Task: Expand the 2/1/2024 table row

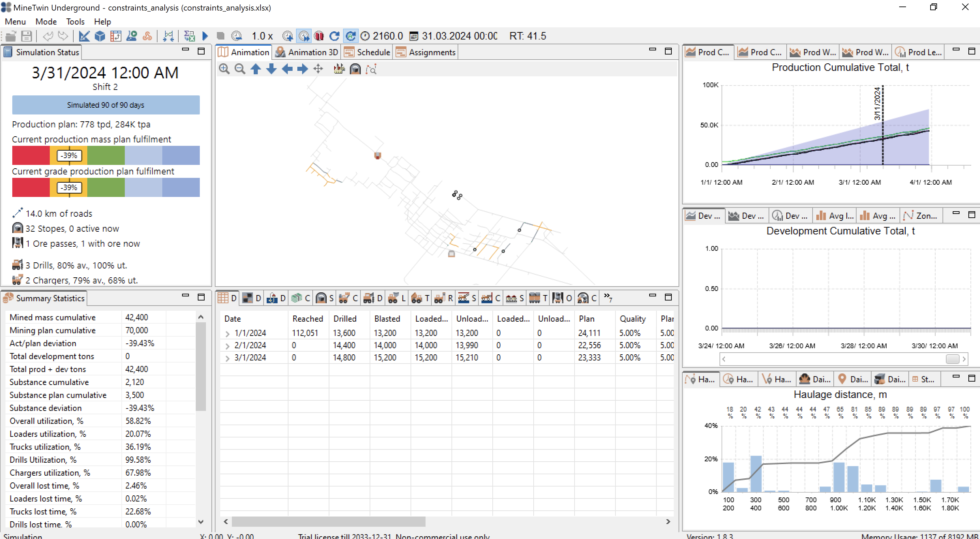Action: (227, 346)
